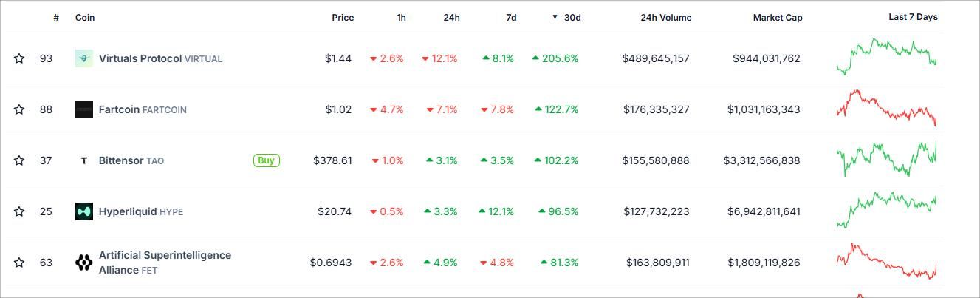Sort by the 7d change column
980x298 pixels.
click(x=511, y=17)
